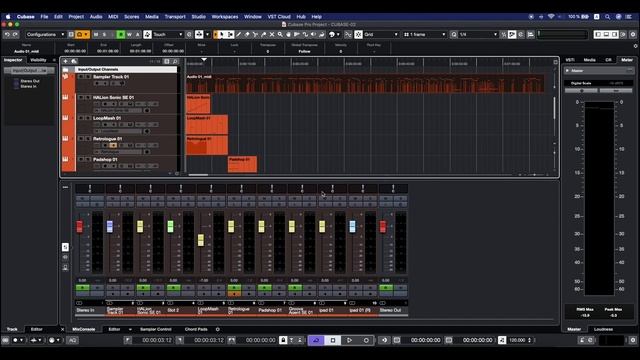
Task: Switch to the Visibility tab
Action: coord(38,60)
